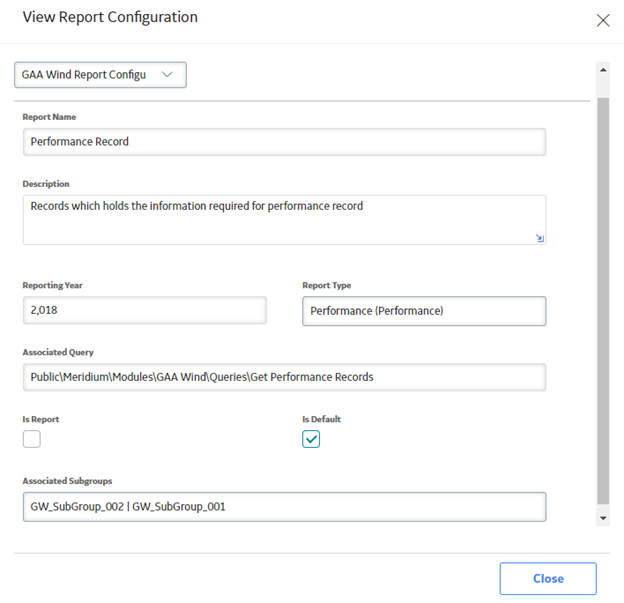The width and height of the screenshot is (624, 603).
Task: Click the Performance Record name field
Action: coord(284,142)
